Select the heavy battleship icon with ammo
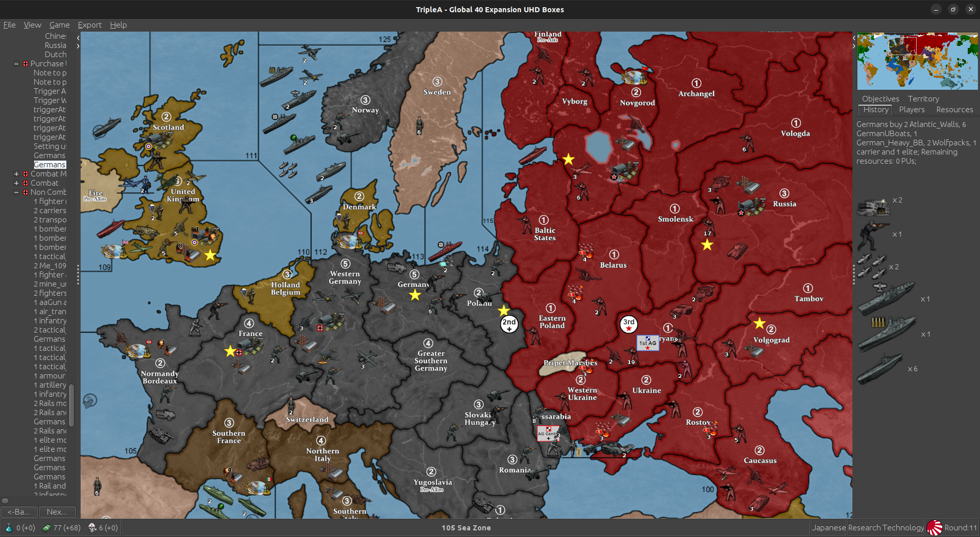The image size is (980, 537). pos(887,334)
